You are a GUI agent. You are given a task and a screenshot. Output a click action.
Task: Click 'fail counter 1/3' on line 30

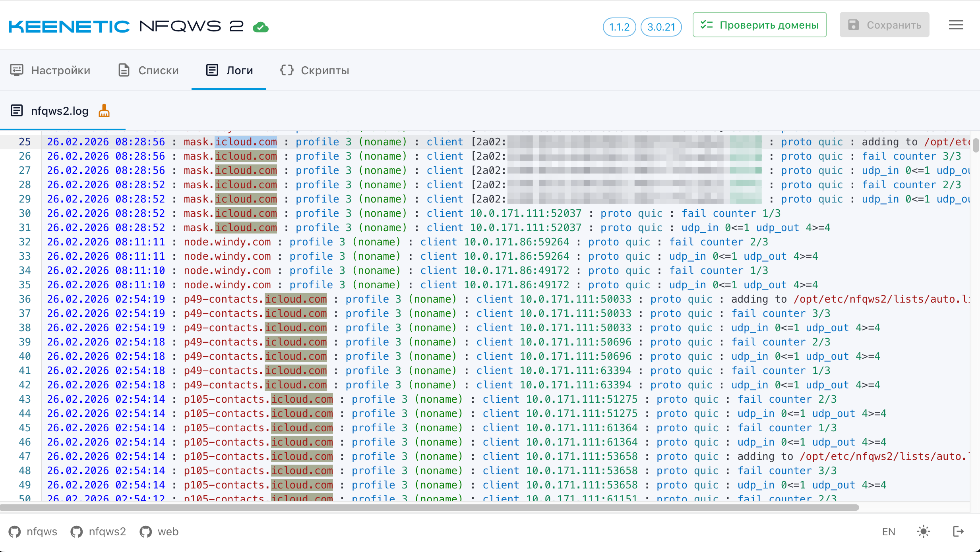click(x=731, y=213)
